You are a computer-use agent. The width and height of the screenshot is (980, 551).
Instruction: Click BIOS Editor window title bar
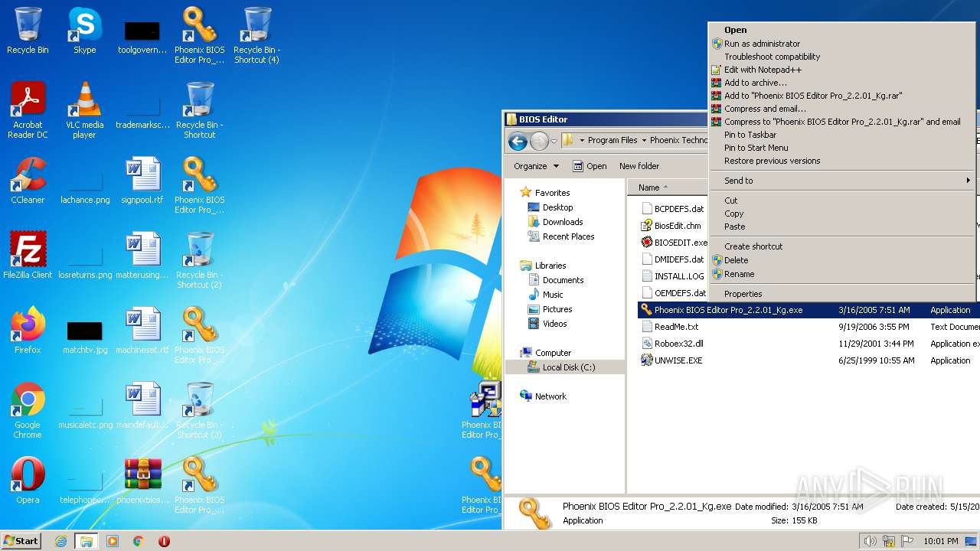605,119
